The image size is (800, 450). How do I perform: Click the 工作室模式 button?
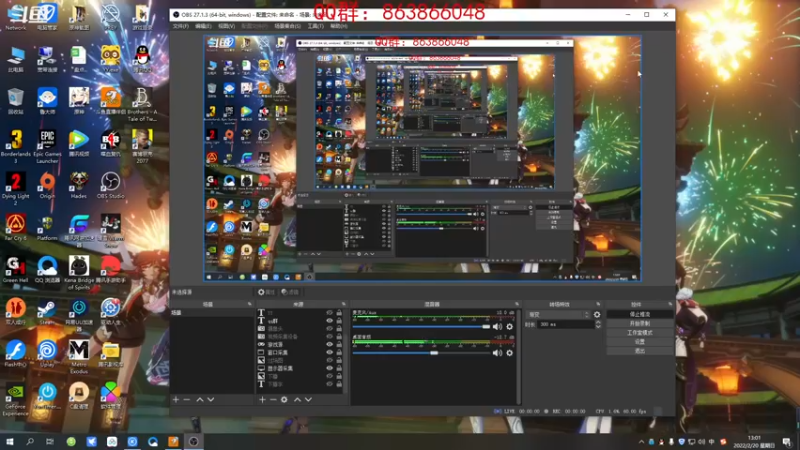point(640,333)
